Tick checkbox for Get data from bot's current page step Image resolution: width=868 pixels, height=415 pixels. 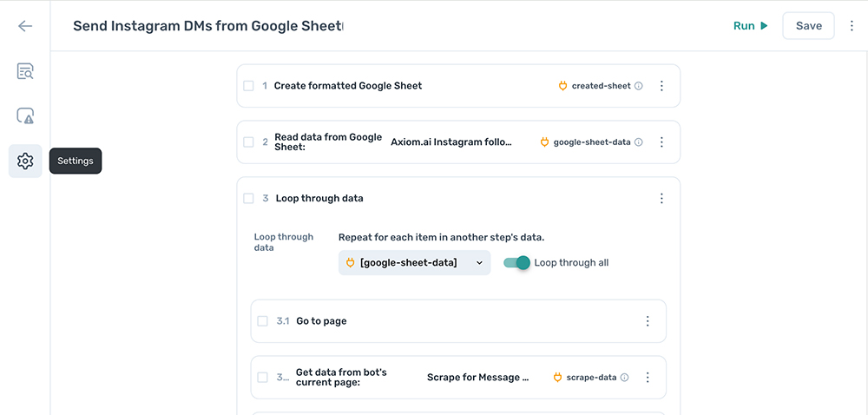(262, 378)
